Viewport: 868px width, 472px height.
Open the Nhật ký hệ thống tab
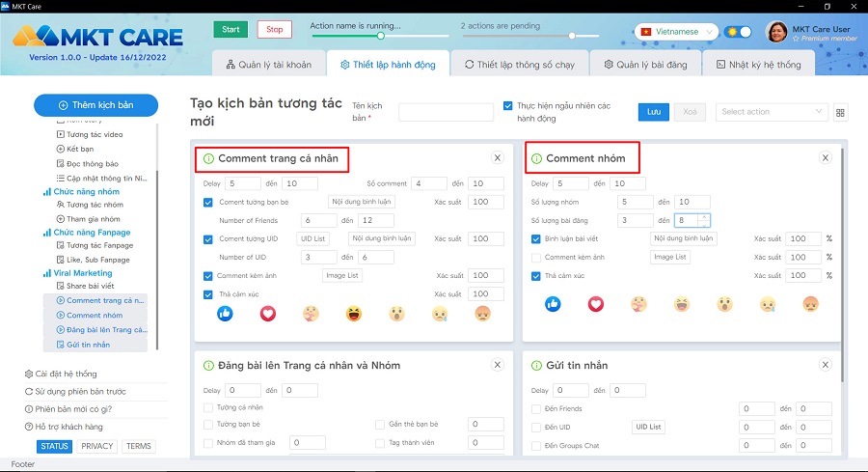point(758,65)
